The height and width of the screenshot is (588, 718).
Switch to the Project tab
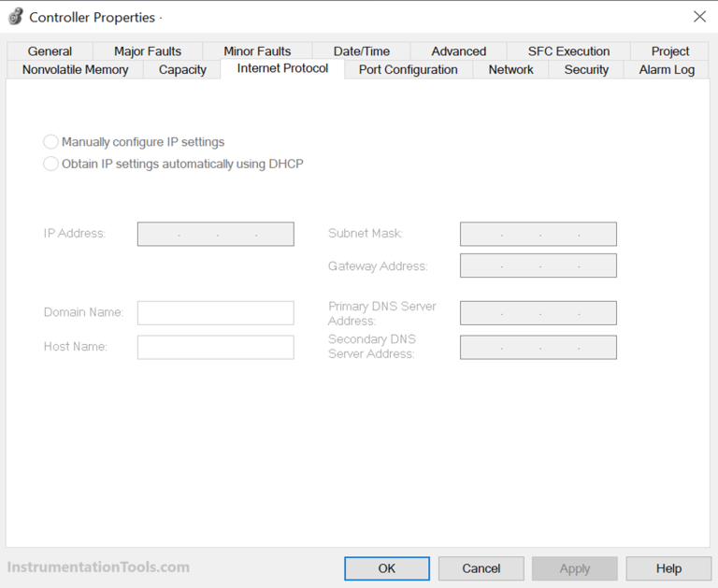click(670, 51)
